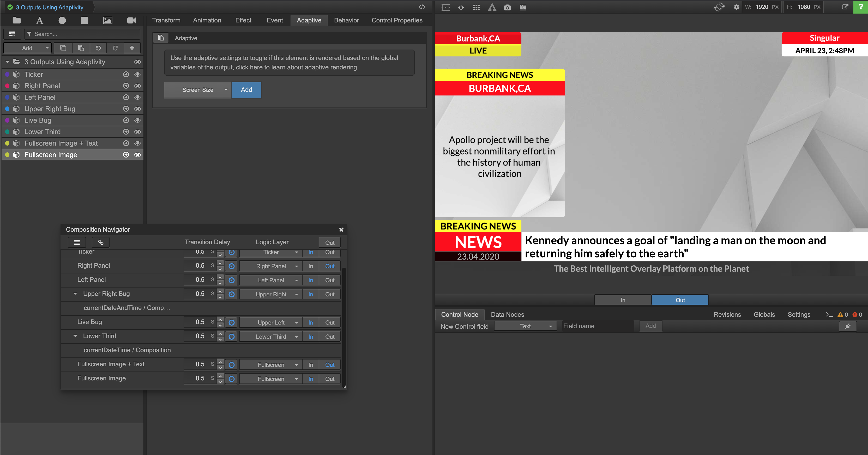This screenshot has height=455, width=868.
Task: Click the ellipse shape tool
Action: (62, 21)
